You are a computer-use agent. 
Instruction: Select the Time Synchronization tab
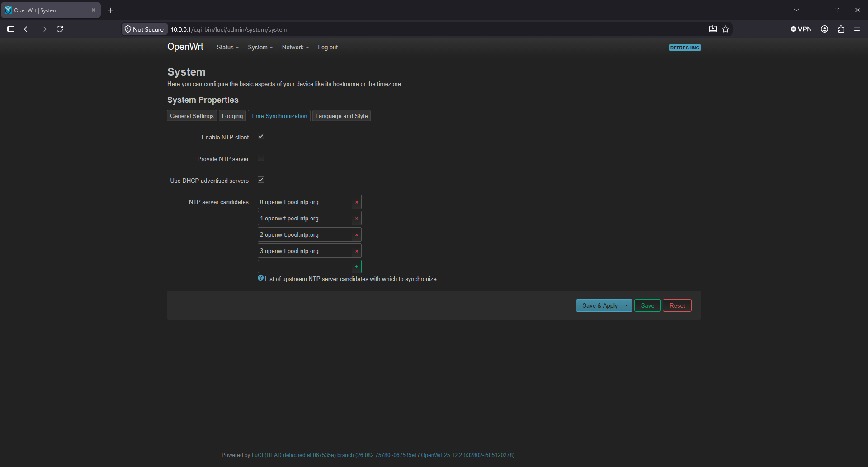(279, 116)
